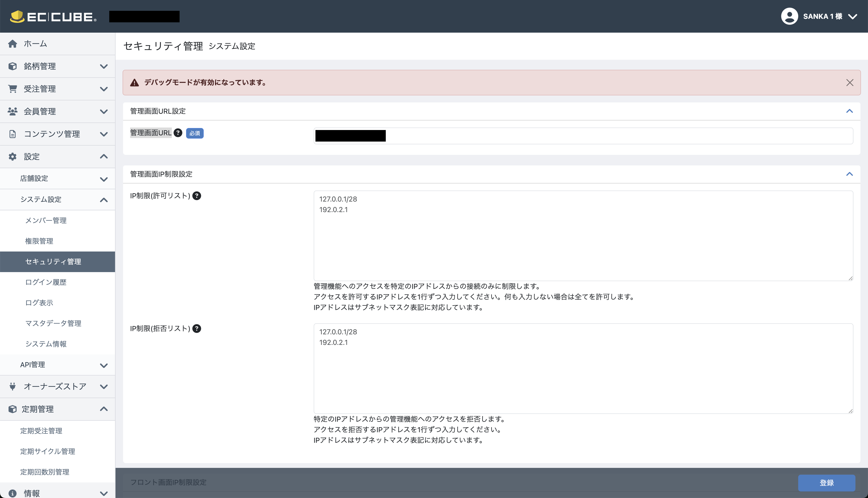This screenshot has height=498, width=868.
Task: Go to 定期サイクル管理 page
Action: click(x=47, y=451)
